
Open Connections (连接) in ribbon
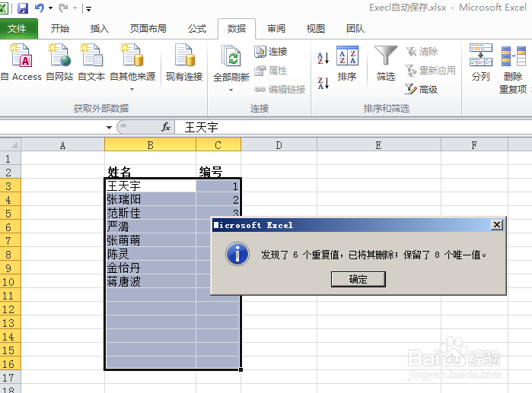[x=271, y=52]
